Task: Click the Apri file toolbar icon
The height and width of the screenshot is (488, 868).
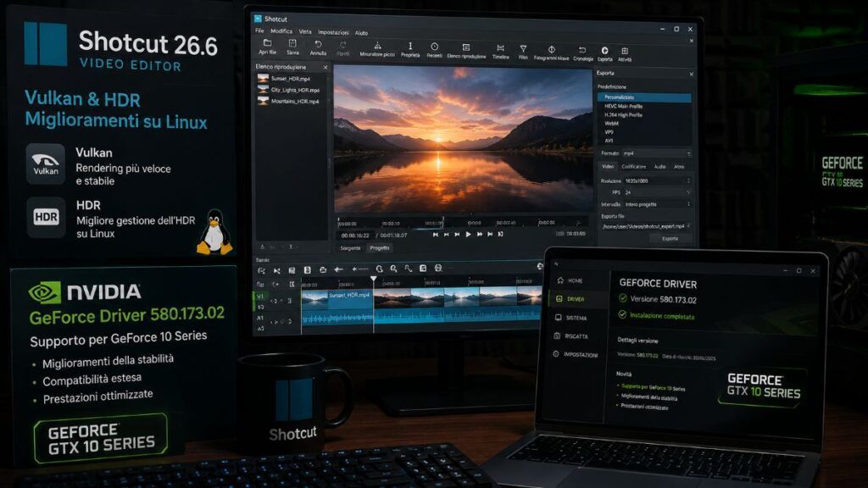Action: click(x=267, y=44)
